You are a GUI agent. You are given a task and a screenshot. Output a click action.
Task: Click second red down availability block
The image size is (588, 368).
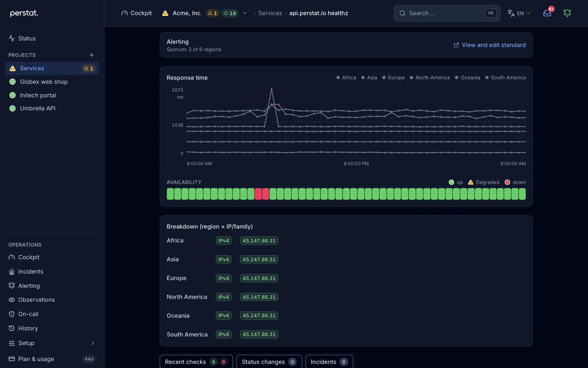point(265,194)
